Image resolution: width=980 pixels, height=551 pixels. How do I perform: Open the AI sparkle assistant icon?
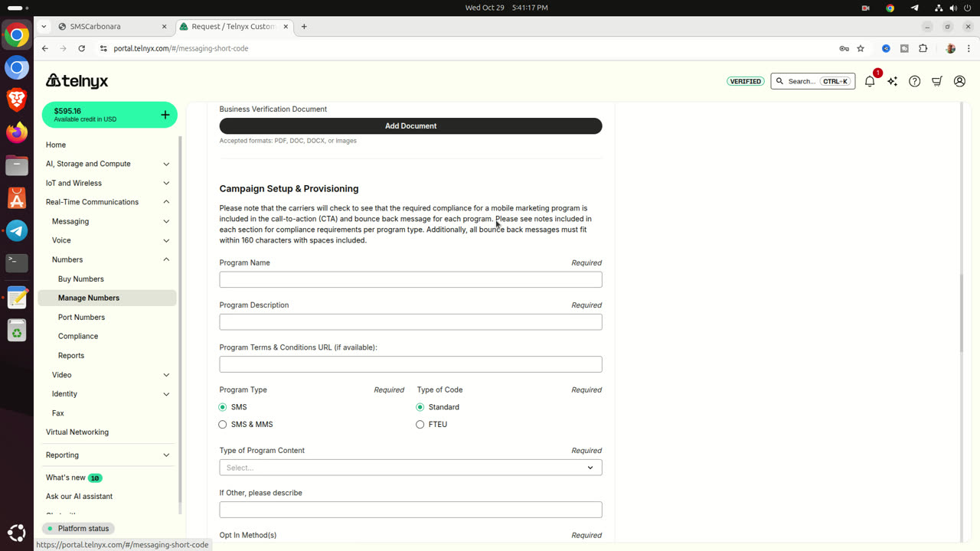click(x=892, y=81)
